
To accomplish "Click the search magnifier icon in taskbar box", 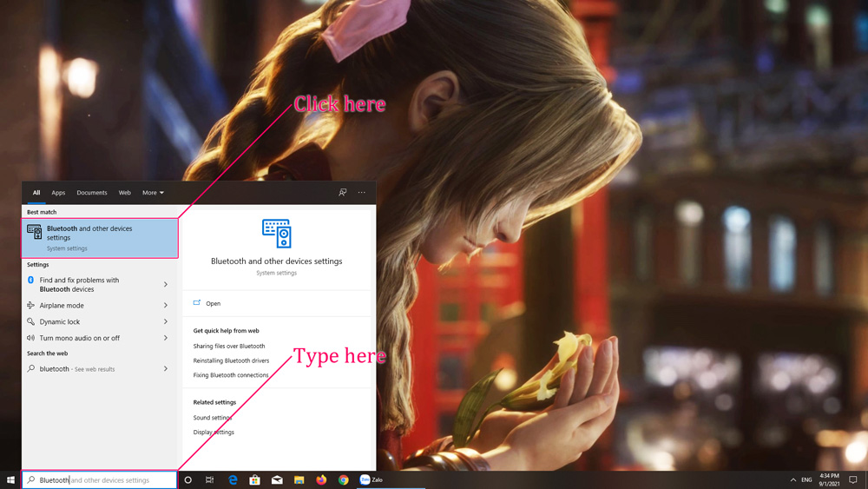I will [31, 480].
